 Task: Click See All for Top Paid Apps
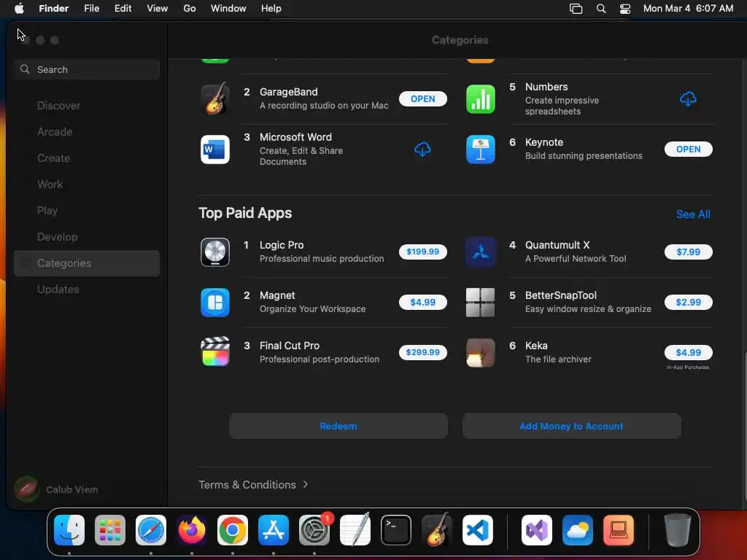click(x=693, y=214)
